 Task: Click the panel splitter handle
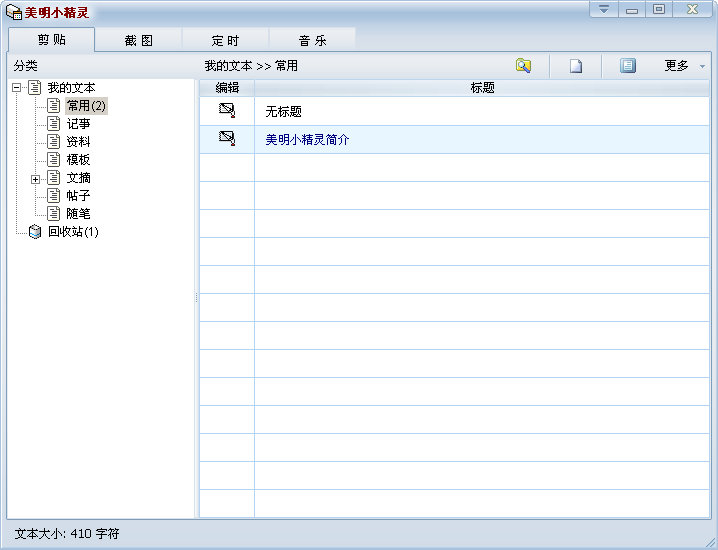click(x=197, y=298)
